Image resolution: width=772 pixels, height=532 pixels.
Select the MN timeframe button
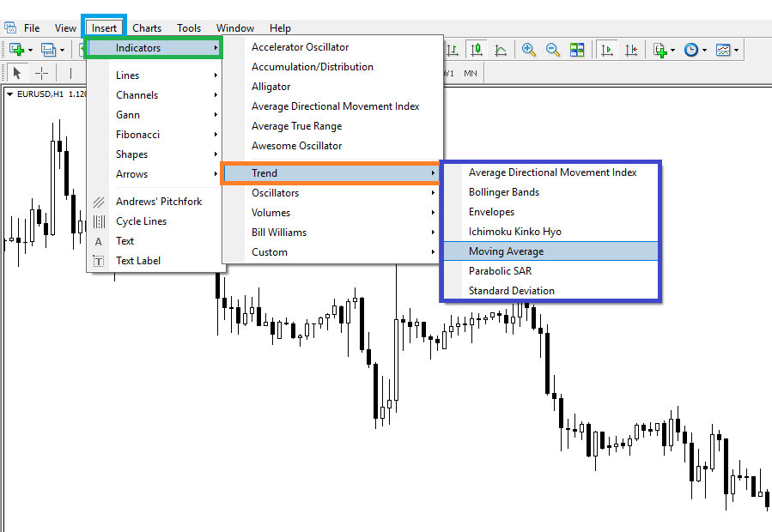pos(471,73)
